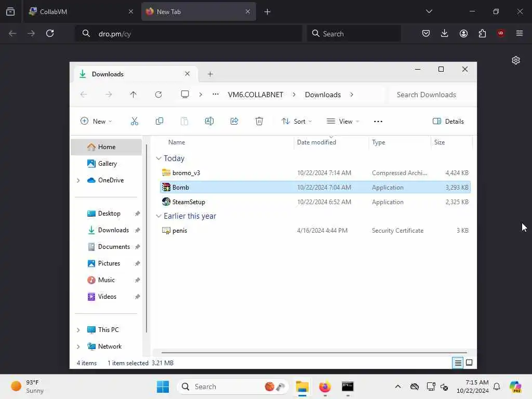
Task: Open the View dropdown
Action: (x=343, y=121)
